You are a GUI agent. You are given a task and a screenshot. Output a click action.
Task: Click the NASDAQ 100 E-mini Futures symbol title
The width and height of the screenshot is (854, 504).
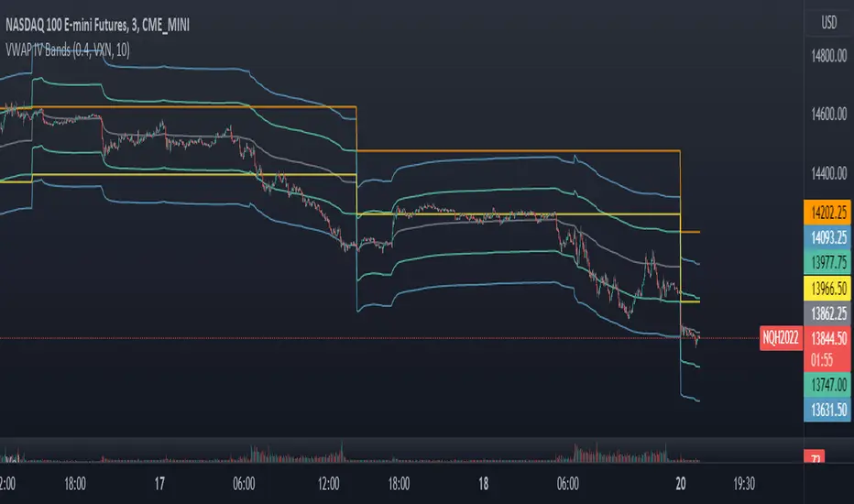pyautogui.click(x=97, y=25)
